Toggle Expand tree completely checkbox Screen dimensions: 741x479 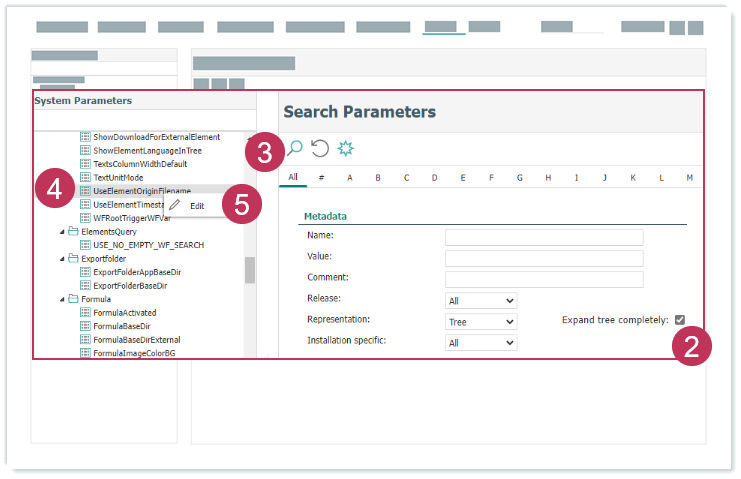click(680, 320)
